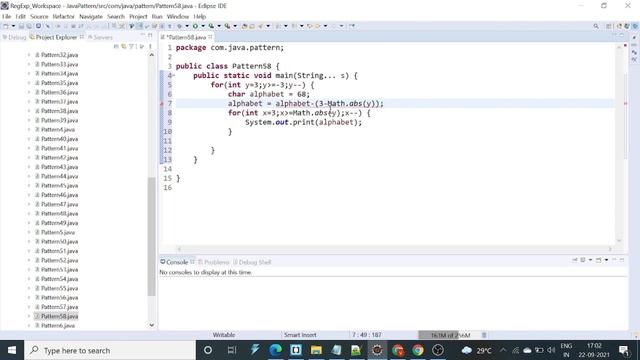This screenshot has width=640, height=360.
Task: Expand the Pattern6.java tree node
Action: coord(29,325)
